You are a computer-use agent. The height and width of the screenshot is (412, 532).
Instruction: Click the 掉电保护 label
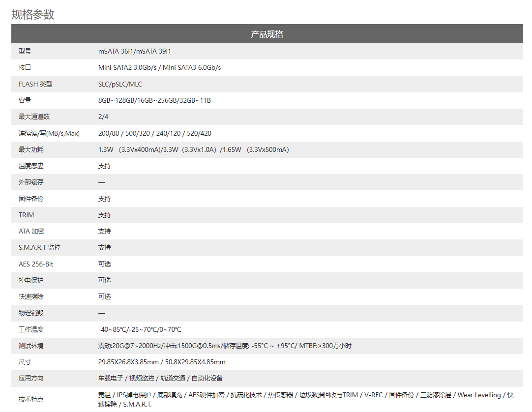tap(31, 281)
